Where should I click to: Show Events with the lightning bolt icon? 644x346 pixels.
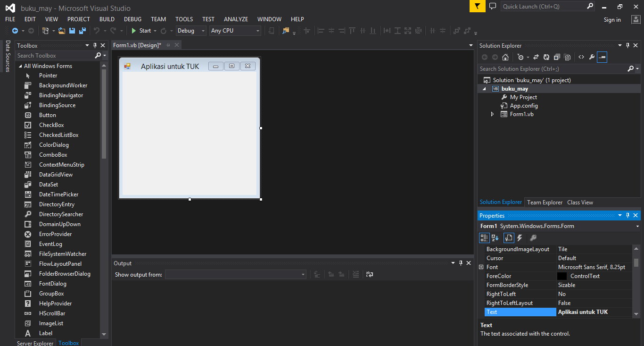[520, 238]
